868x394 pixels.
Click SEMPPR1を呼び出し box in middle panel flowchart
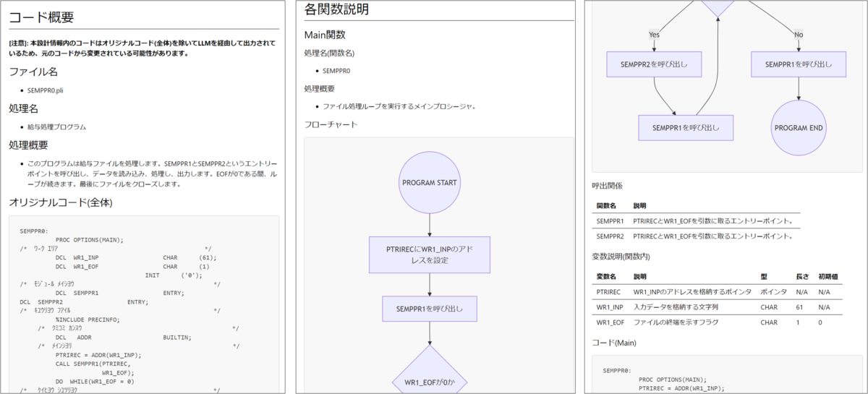point(430,309)
